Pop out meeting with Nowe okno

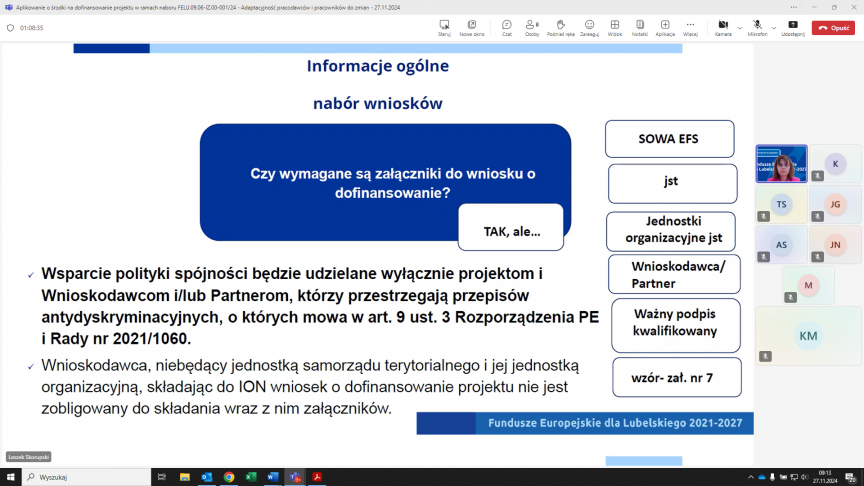pos(472,28)
